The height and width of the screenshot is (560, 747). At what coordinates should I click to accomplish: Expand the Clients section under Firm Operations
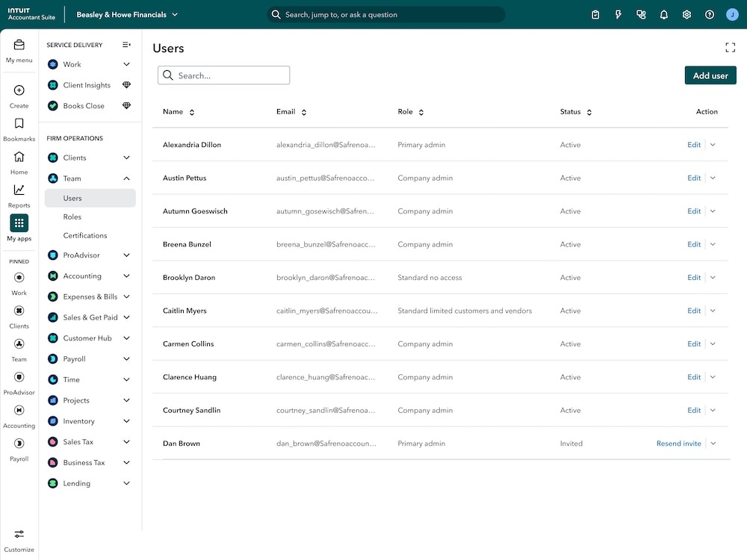126,158
